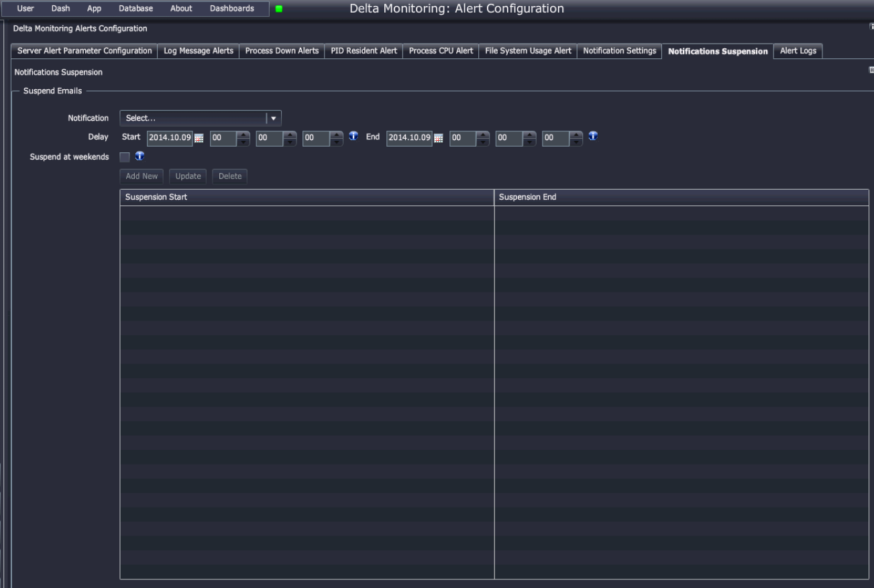Image resolution: width=874 pixels, height=588 pixels.
Task: Switch to Alert Logs tab
Action: 798,51
